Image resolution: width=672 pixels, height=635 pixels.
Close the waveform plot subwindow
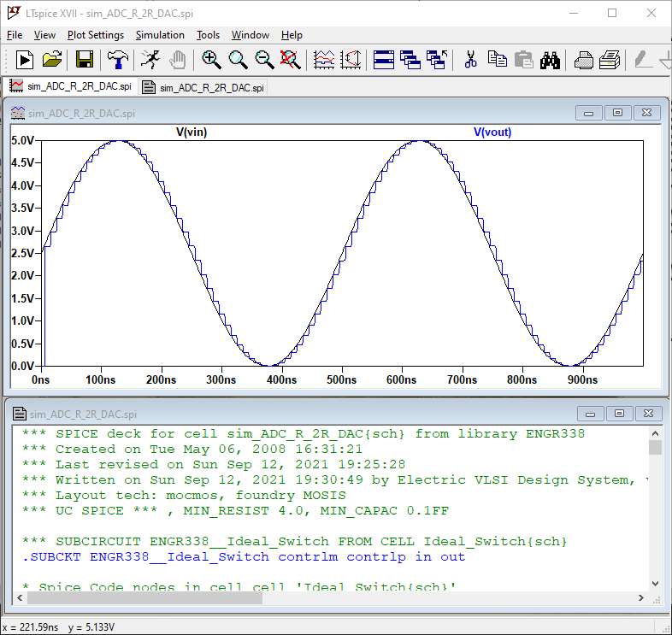click(x=646, y=113)
